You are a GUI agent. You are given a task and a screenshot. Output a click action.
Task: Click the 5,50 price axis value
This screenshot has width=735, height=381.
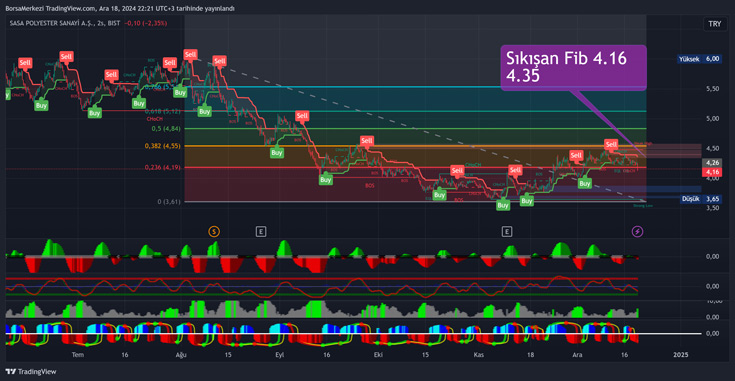(x=712, y=89)
